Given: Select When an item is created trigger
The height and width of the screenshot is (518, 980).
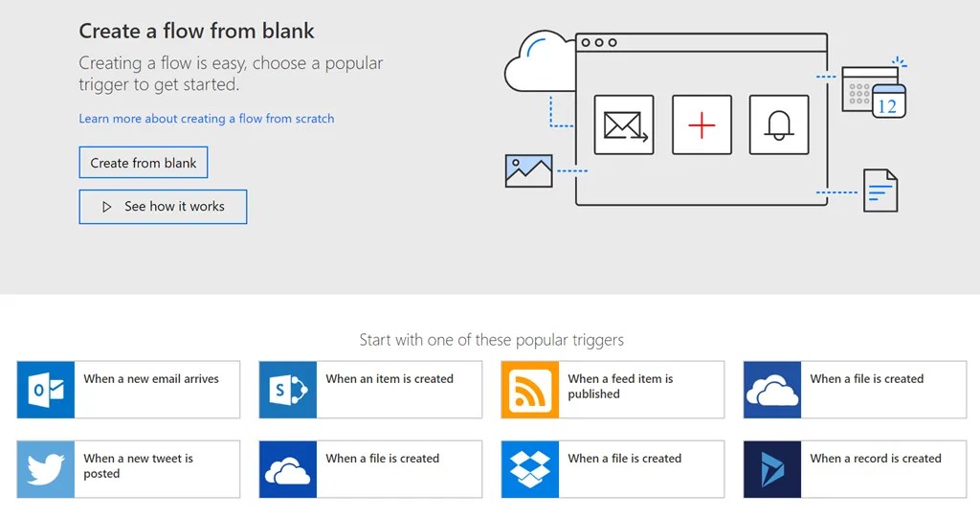Looking at the screenshot, I should 370,389.
